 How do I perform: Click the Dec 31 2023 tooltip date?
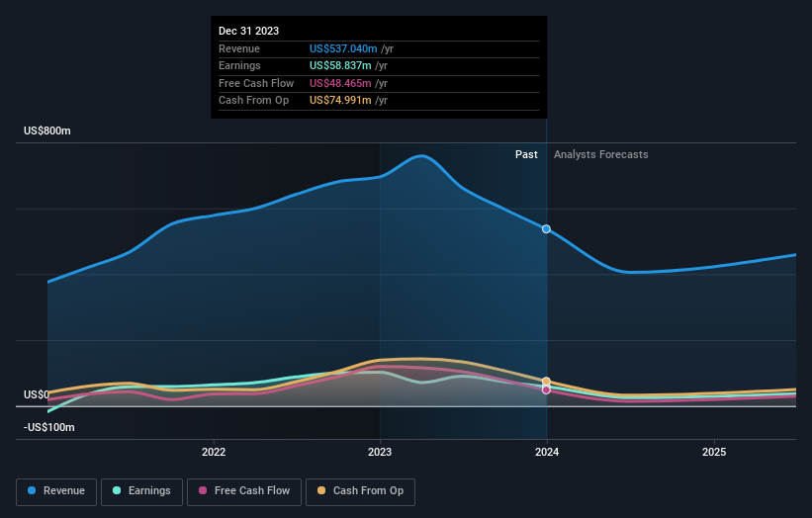(x=248, y=31)
